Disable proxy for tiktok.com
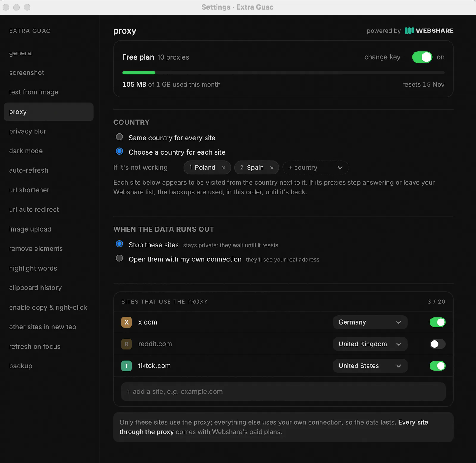Viewport: 476px width, 463px height. tap(438, 366)
